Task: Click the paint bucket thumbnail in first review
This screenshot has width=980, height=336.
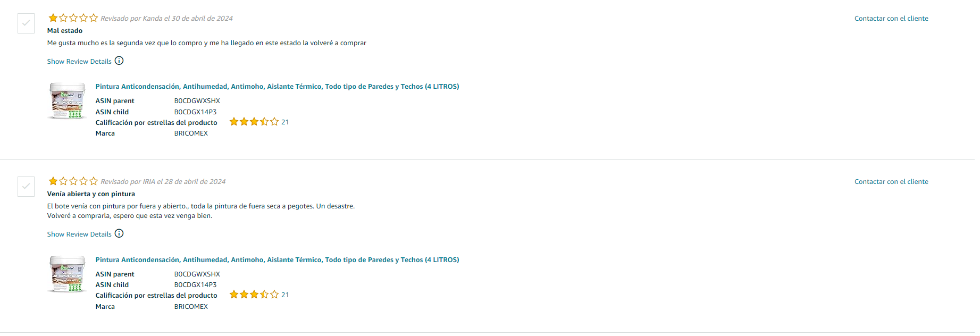Action: pyautogui.click(x=67, y=101)
